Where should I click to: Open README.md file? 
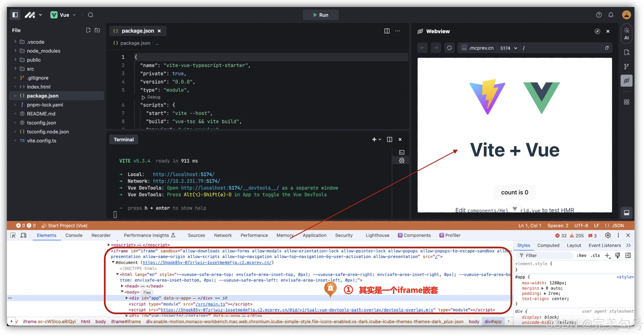[41, 114]
